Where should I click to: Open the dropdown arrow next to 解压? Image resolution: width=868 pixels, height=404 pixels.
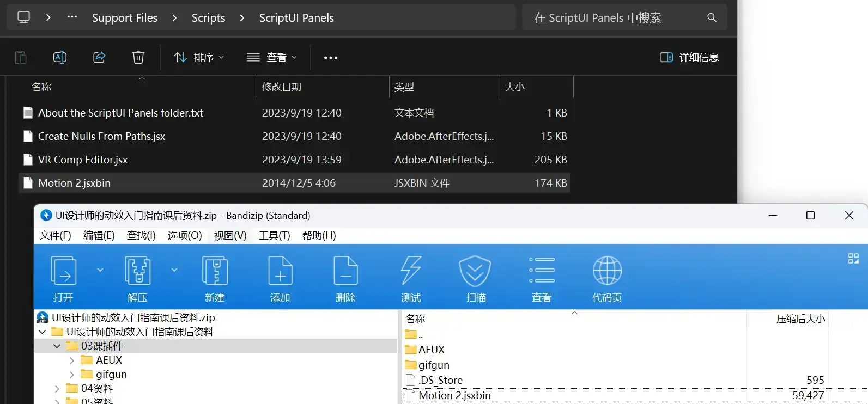[x=174, y=270]
